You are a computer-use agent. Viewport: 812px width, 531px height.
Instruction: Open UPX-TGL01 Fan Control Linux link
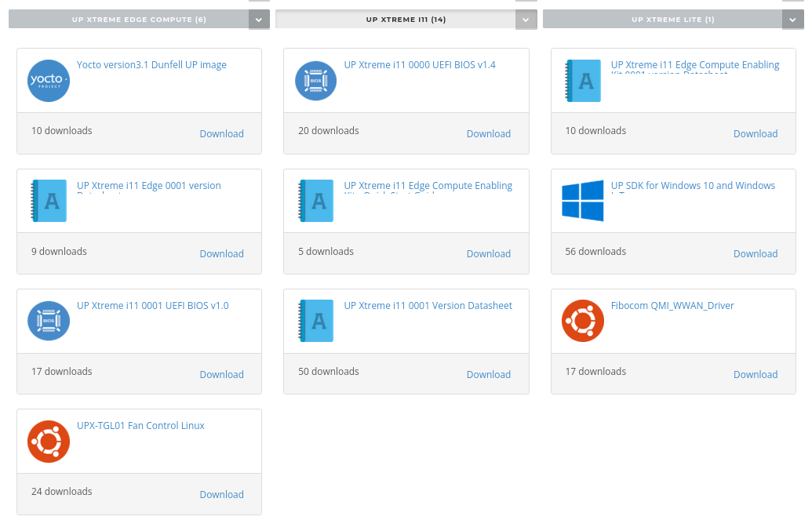(x=141, y=426)
